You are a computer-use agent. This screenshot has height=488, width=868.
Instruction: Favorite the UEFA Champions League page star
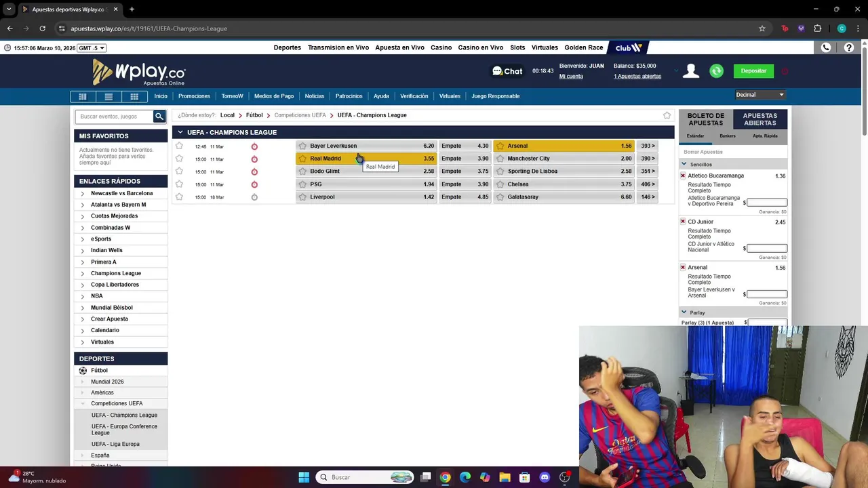pos(667,116)
